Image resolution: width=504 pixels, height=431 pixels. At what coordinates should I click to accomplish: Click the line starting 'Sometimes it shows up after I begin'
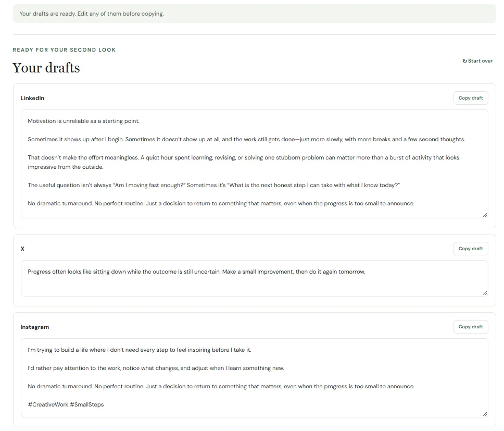(247, 140)
